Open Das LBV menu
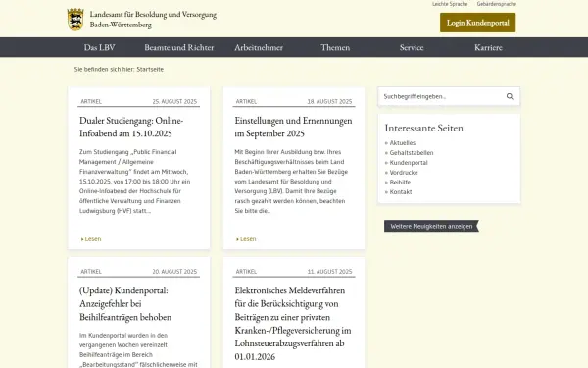The width and height of the screenshot is (588, 368). (x=99, y=47)
